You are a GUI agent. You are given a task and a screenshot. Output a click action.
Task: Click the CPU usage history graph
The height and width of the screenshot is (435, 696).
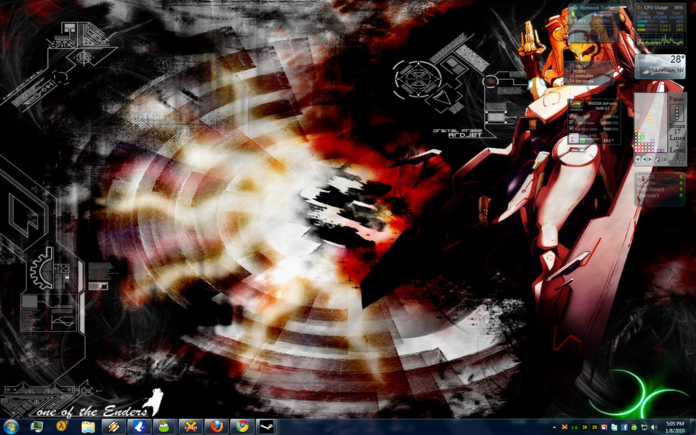click(x=660, y=40)
